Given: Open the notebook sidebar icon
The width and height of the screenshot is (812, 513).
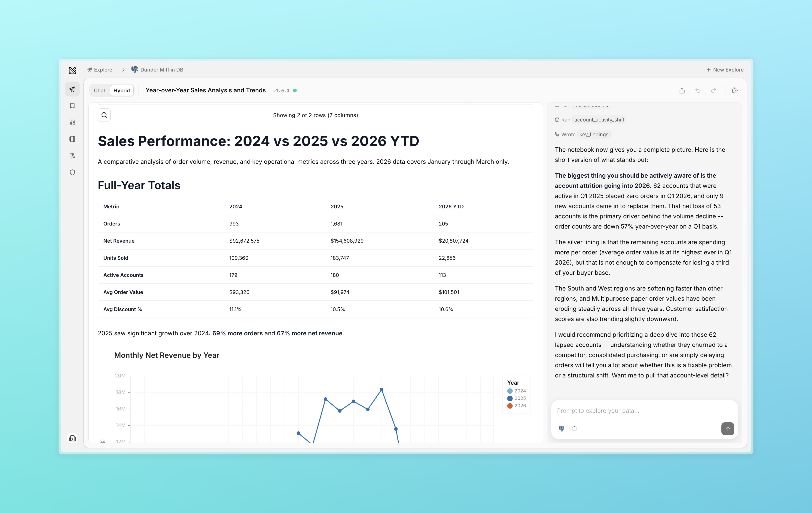Looking at the screenshot, I should pos(72,139).
